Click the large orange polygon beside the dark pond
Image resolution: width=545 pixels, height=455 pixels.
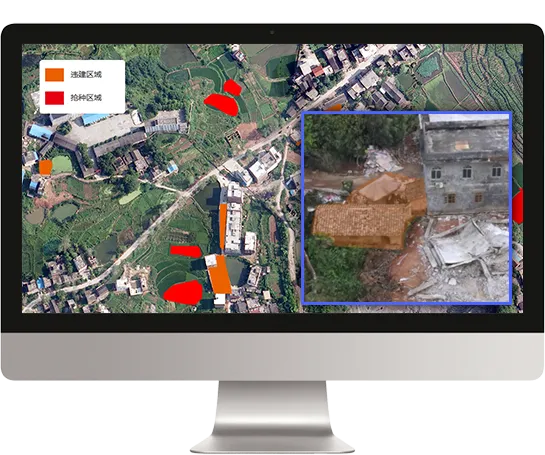(220, 274)
